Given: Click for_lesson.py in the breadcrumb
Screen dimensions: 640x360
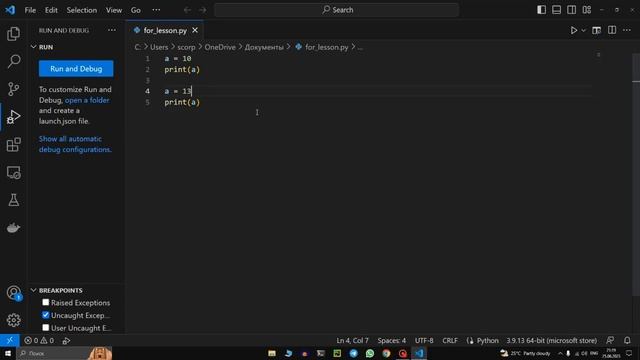Looking at the screenshot, I should tap(326, 47).
